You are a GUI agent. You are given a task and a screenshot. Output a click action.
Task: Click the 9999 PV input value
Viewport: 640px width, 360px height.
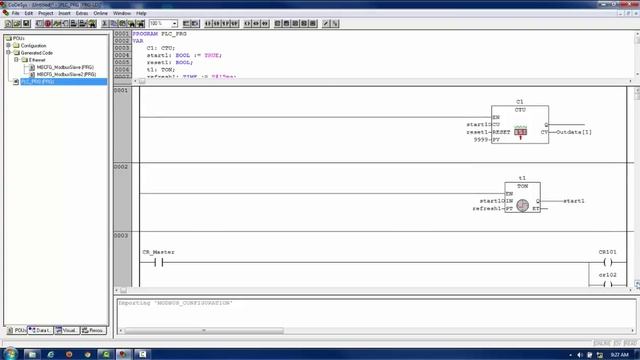(481, 140)
